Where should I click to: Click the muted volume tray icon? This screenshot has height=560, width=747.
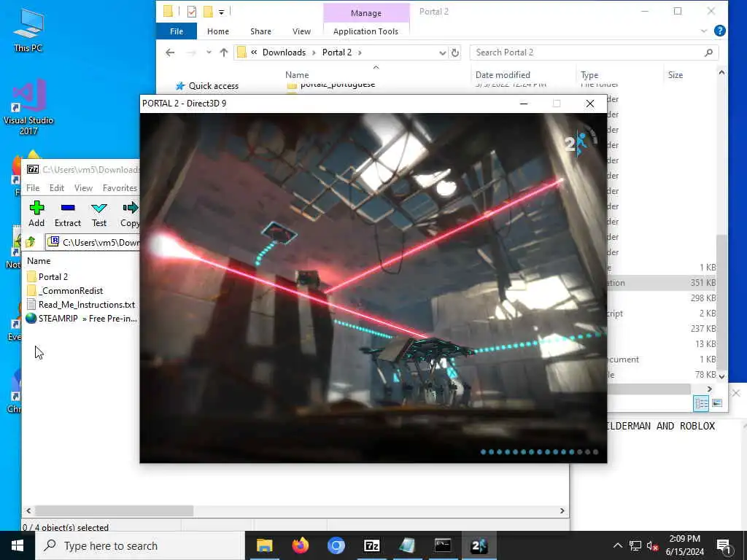653,545
